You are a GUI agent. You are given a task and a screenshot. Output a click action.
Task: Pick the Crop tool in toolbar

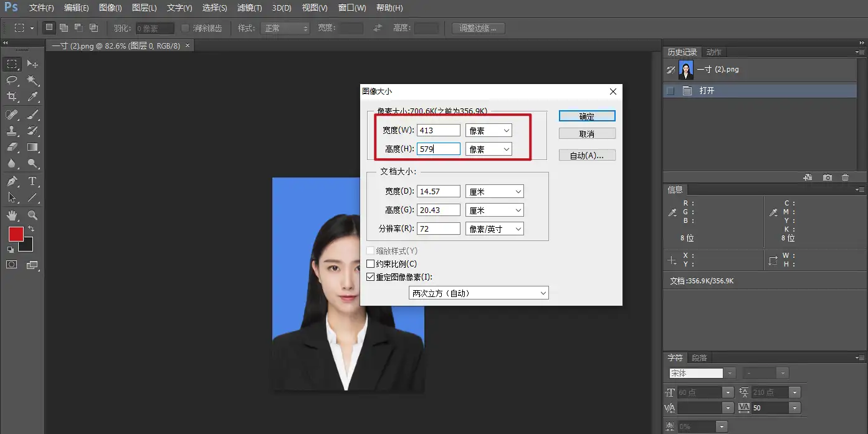pos(12,97)
